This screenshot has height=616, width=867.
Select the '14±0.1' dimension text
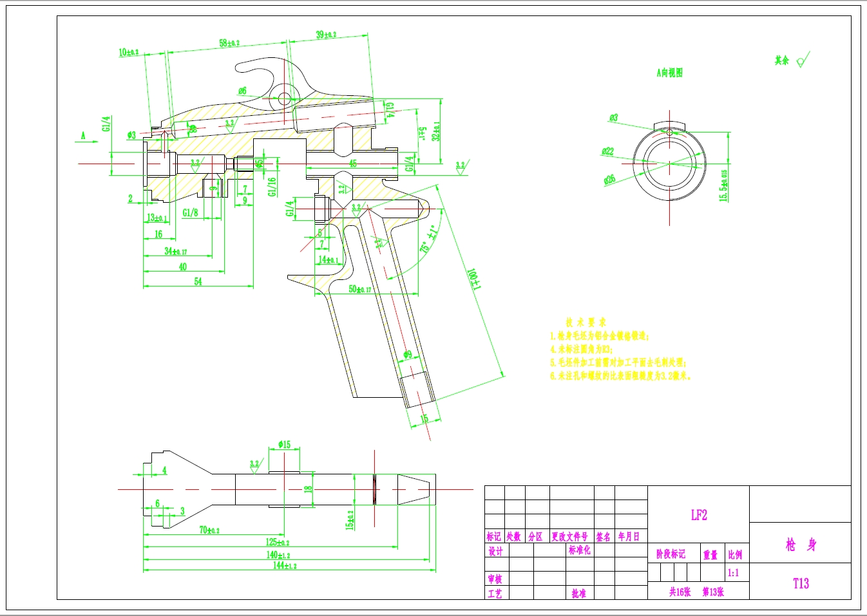click(x=329, y=259)
